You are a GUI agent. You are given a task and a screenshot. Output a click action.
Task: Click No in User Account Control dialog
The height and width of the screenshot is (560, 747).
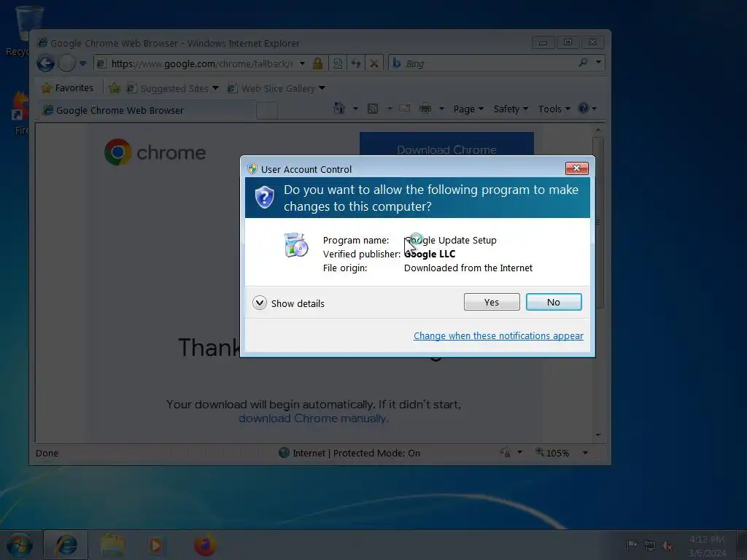click(x=554, y=302)
